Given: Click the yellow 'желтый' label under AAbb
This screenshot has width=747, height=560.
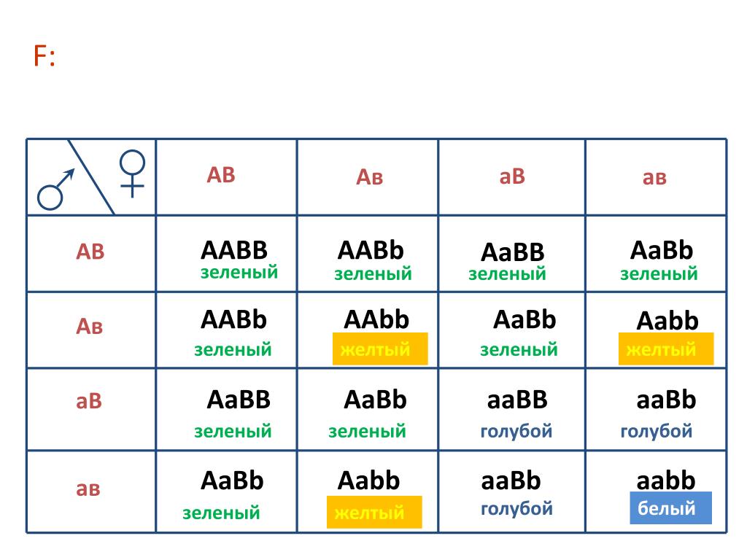Looking at the screenshot, I should 379,349.
